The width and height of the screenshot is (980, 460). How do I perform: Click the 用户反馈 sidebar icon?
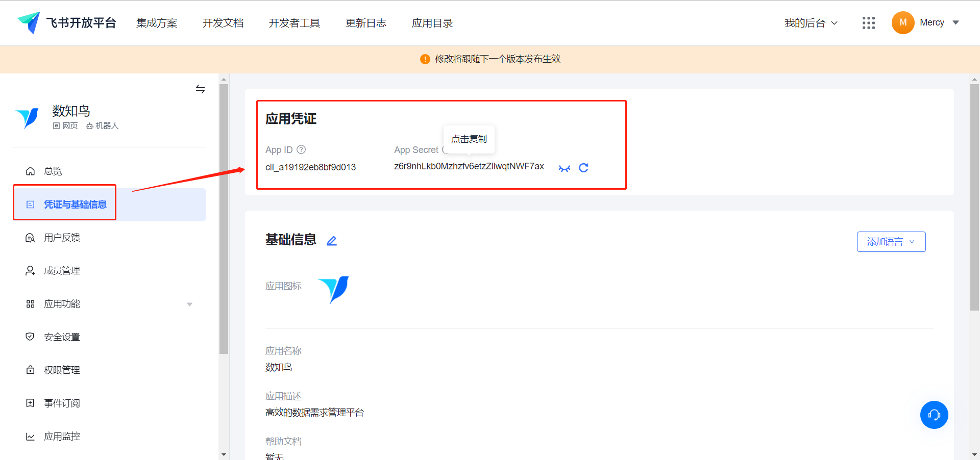pos(31,238)
